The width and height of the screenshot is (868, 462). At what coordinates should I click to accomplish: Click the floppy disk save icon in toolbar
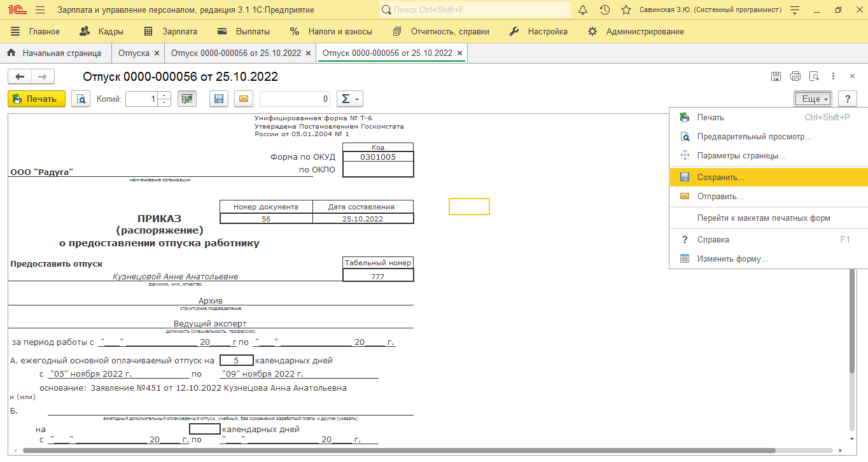coord(219,99)
